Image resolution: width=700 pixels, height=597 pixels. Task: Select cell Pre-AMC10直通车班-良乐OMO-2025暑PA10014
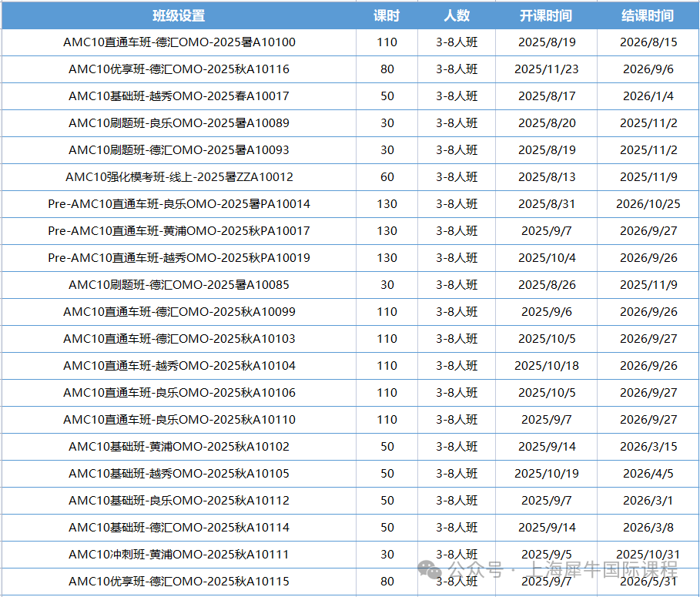click(x=179, y=204)
